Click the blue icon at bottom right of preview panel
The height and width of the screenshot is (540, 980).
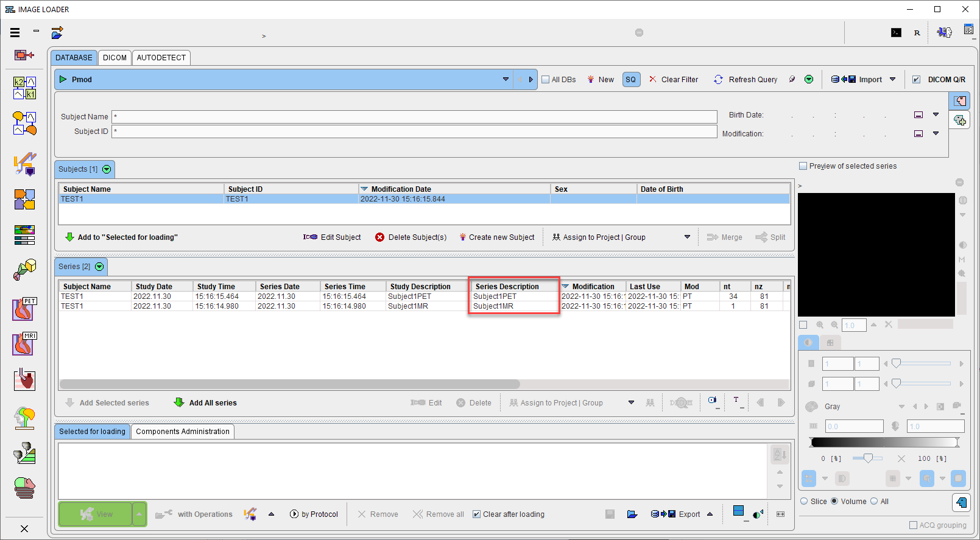point(961,502)
